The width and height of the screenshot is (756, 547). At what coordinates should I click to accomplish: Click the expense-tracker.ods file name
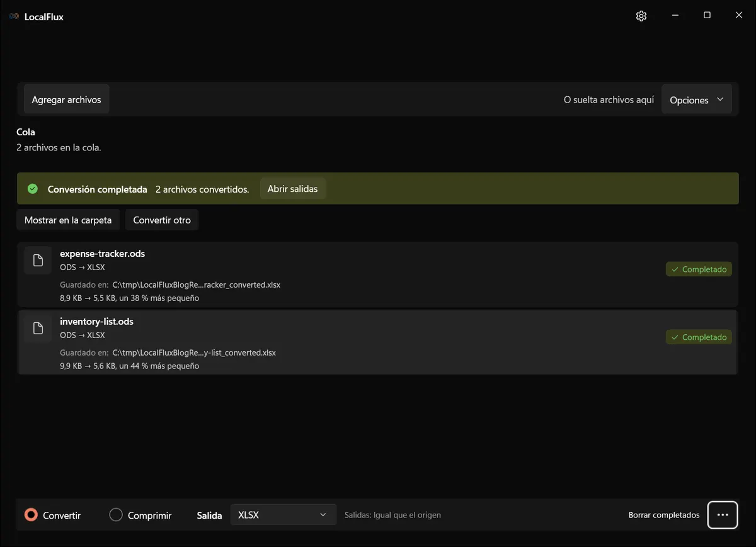click(x=103, y=254)
